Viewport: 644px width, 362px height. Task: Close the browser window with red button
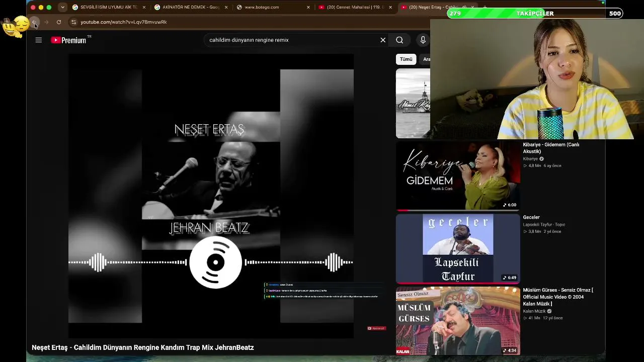pyautogui.click(x=33, y=8)
